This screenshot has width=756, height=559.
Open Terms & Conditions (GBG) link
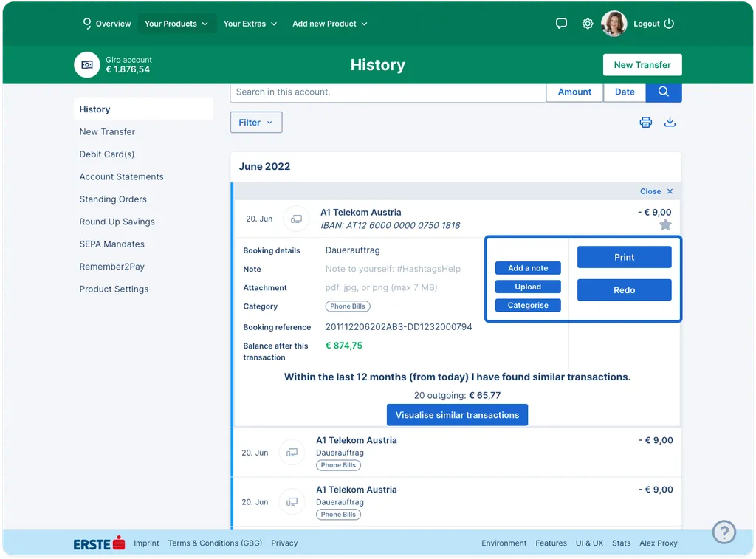[215, 543]
